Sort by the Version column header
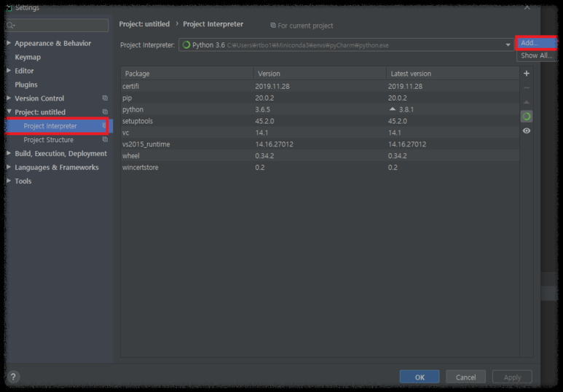The width and height of the screenshot is (563, 392). tap(320, 74)
